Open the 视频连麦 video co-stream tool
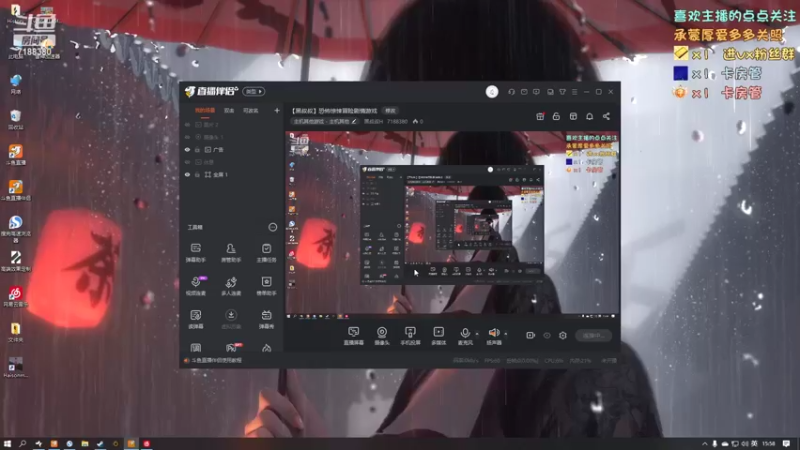The height and width of the screenshot is (450, 800). pos(195,286)
